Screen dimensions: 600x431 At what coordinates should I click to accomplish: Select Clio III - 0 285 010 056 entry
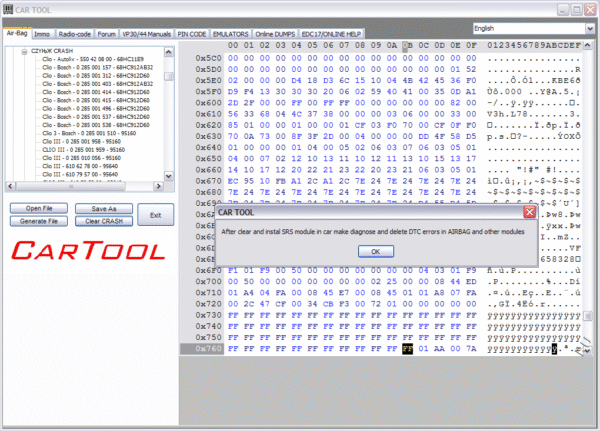coord(82,158)
